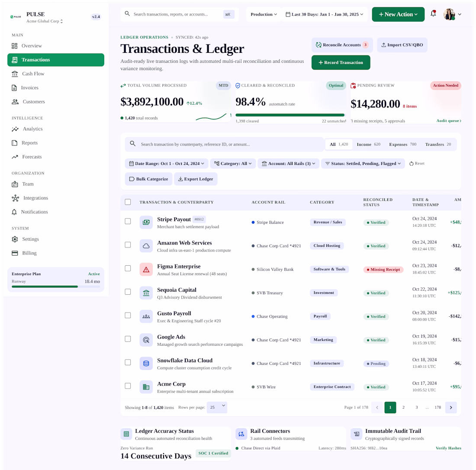Click the Reports icon in the sidebar
The height and width of the screenshot is (470, 476).
click(x=15, y=143)
